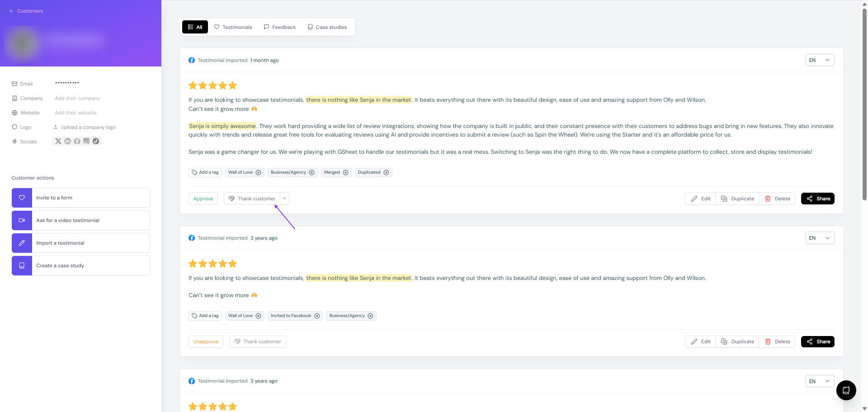Duplicate the 1 month ago testimonial
The height and width of the screenshot is (412, 868).
pyautogui.click(x=737, y=199)
